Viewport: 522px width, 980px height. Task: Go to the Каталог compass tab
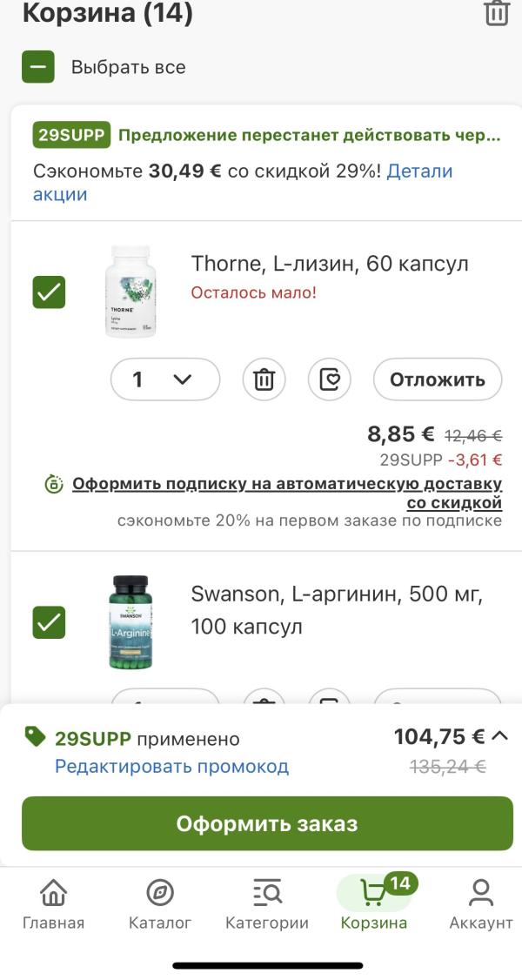[160, 903]
